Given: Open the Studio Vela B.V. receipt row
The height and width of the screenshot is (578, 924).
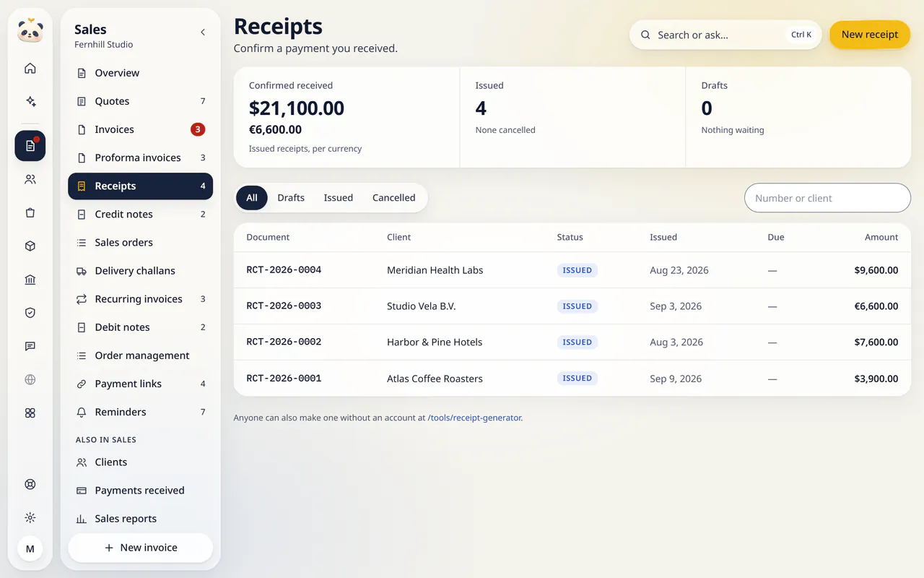Looking at the screenshot, I should tap(572, 306).
